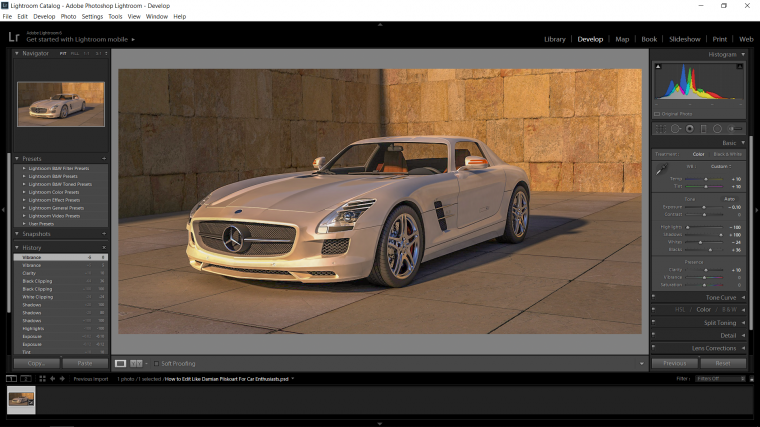This screenshot has height=427, width=760.
Task: Open the Photo menu
Action: 68,16
